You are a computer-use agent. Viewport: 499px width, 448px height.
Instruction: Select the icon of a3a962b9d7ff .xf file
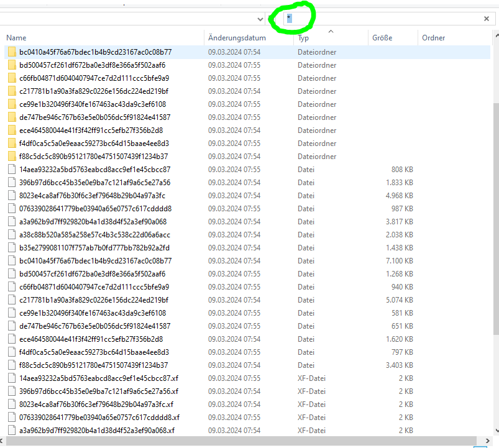click(12, 431)
